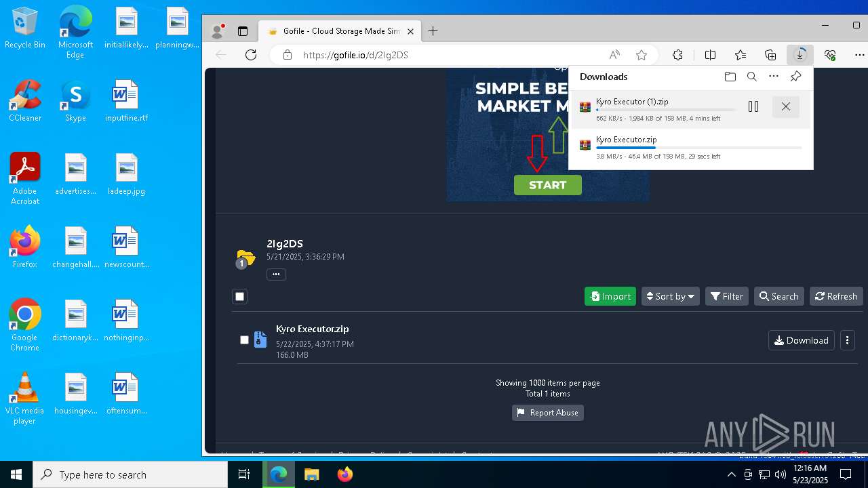Open Read aloud icon in address bar
Image resolution: width=868 pixels, height=488 pixels.
[614, 55]
